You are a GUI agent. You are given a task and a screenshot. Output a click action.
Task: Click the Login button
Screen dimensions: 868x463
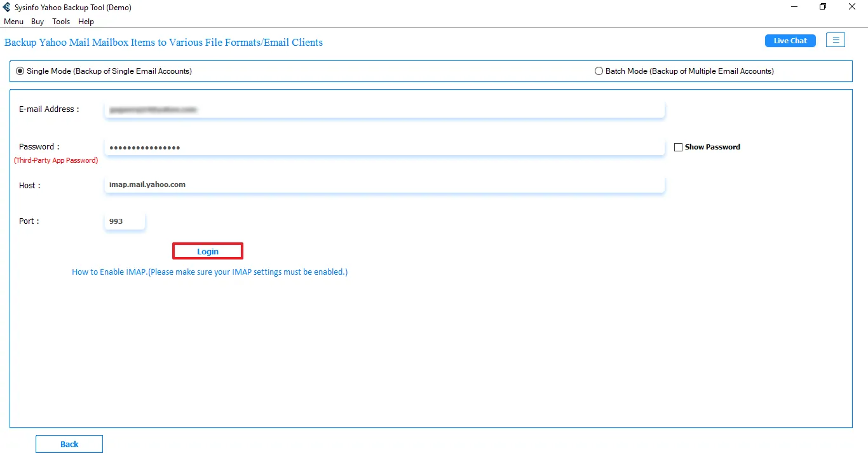tap(208, 251)
